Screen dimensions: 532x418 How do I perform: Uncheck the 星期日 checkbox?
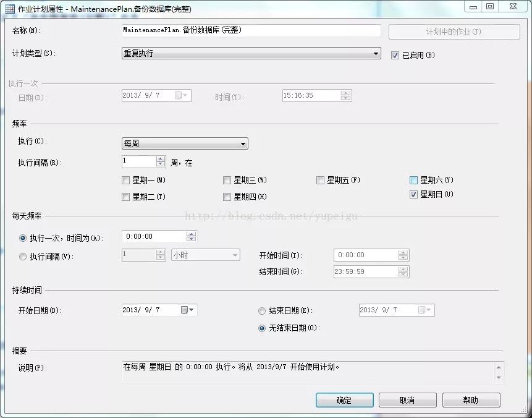tap(413, 195)
